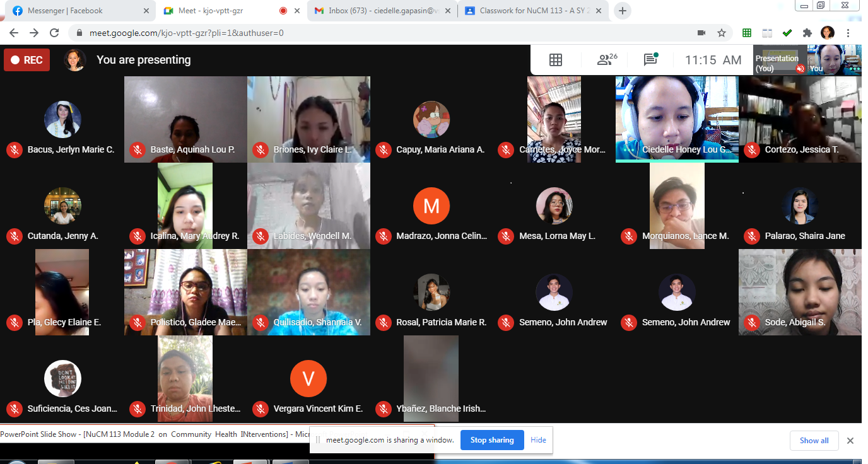Reload the current Meet page
Image resolution: width=868 pixels, height=464 pixels.
(54, 33)
